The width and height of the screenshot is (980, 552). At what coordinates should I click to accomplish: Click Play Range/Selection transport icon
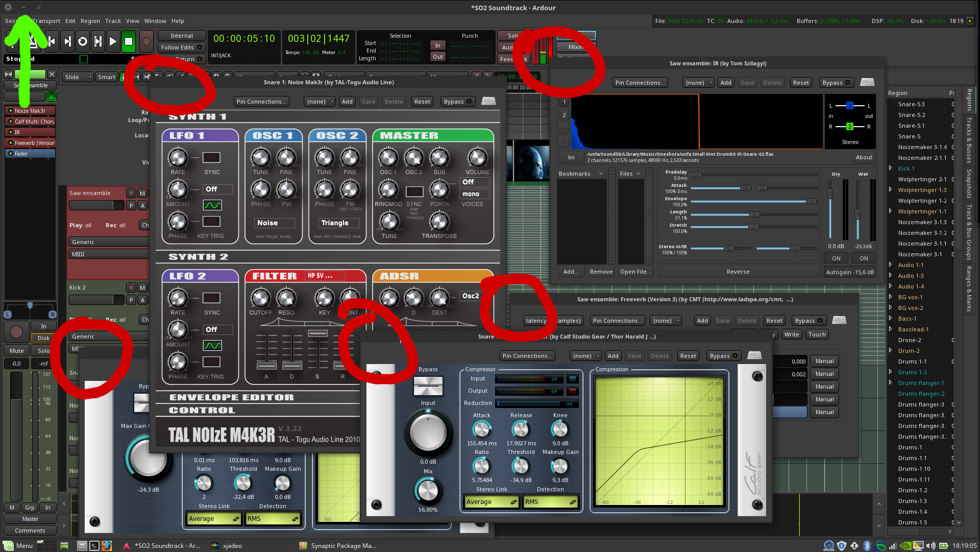[x=98, y=41]
